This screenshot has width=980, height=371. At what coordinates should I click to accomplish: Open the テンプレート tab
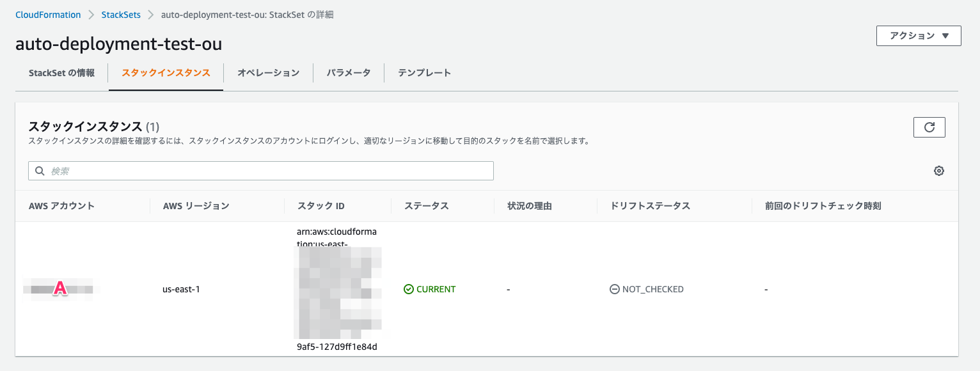(x=423, y=72)
